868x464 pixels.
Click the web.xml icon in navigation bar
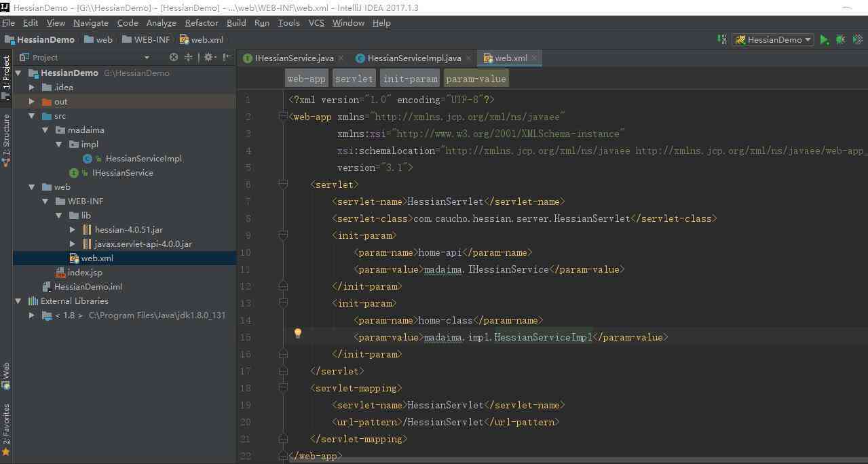coord(184,39)
